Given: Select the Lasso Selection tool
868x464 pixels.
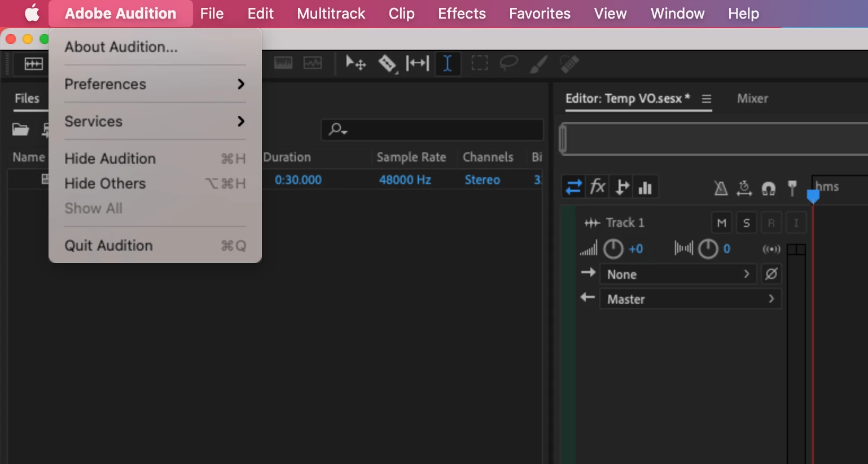Looking at the screenshot, I should pos(508,63).
